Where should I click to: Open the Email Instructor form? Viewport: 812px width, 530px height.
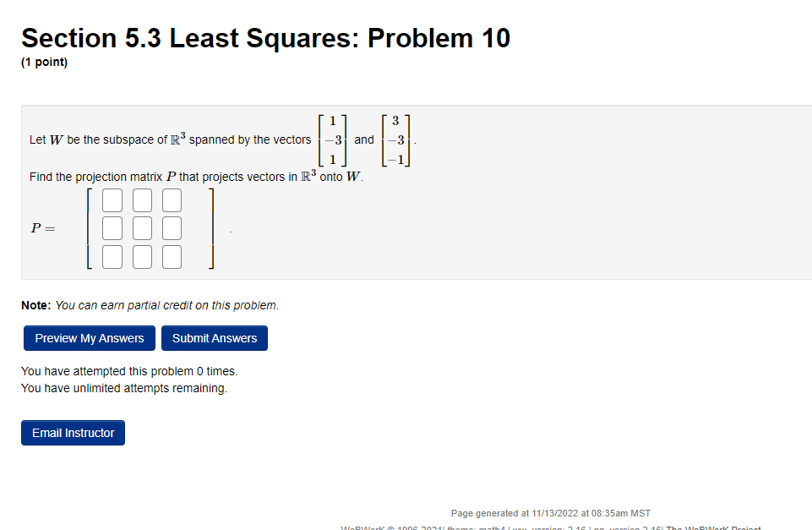pos(73,432)
